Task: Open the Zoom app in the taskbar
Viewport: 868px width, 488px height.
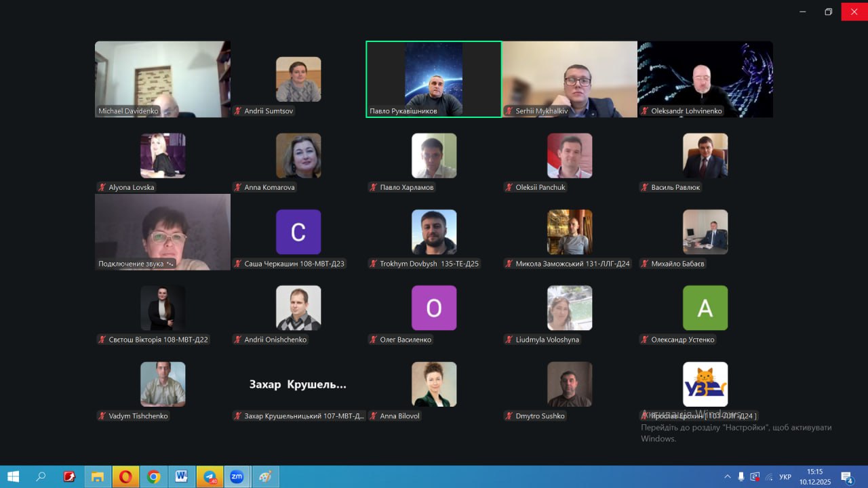Action: pos(237,476)
